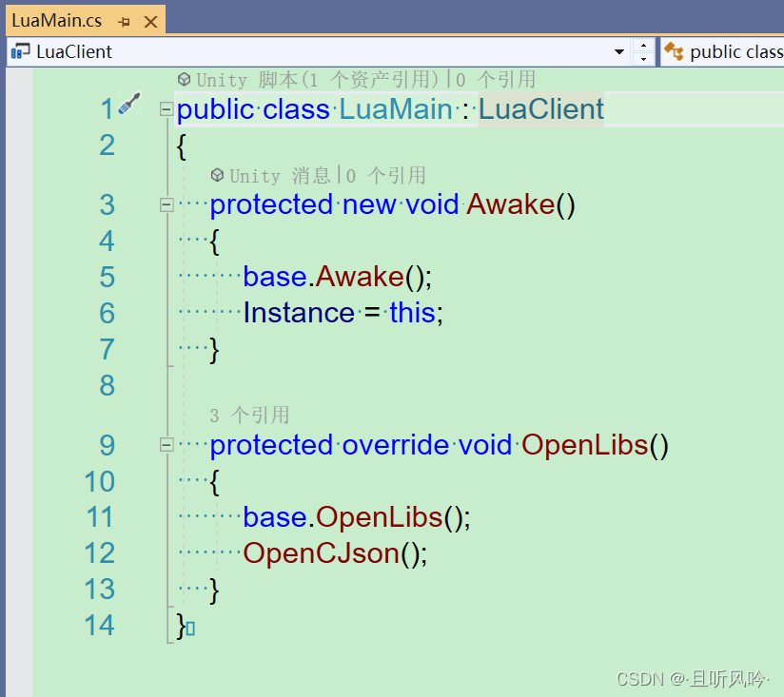Viewport: 784px width, 697px height.
Task: Open the LuaClient navigation dropdown arrow
Action: click(619, 51)
